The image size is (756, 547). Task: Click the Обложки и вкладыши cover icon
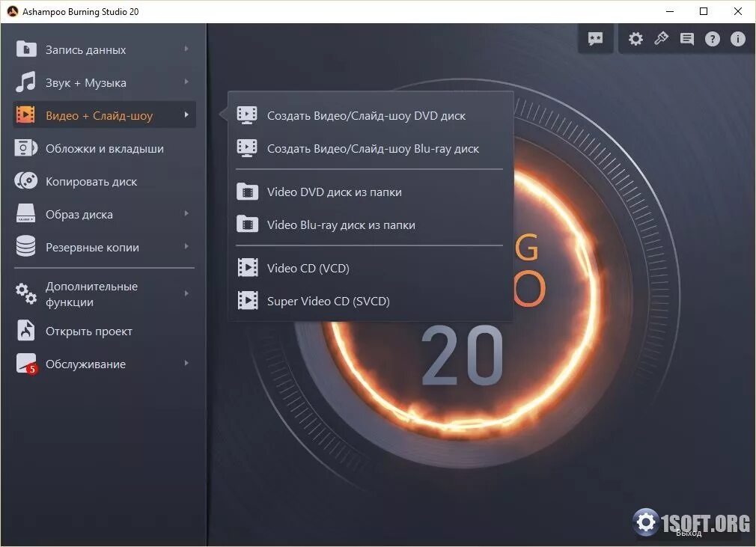(26, 148)
